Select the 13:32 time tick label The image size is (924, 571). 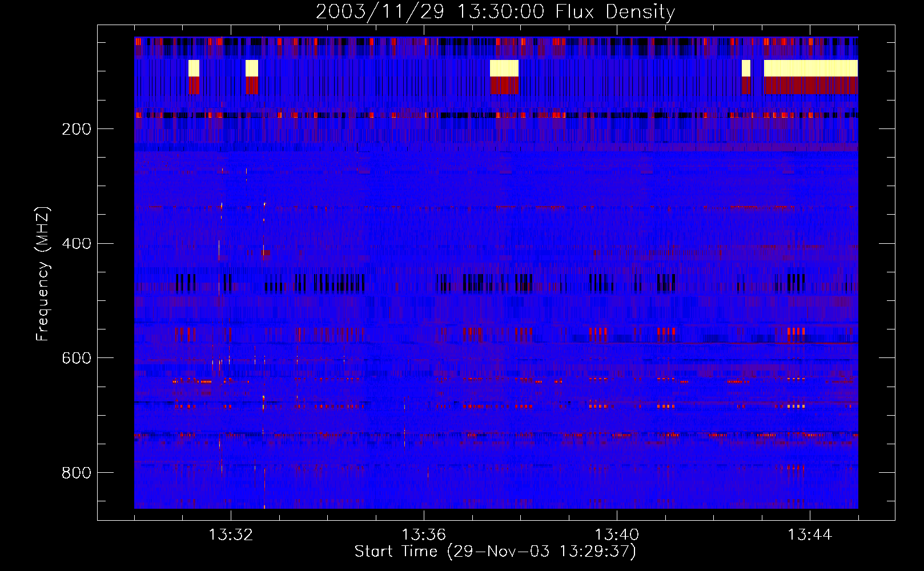[231, 535]
